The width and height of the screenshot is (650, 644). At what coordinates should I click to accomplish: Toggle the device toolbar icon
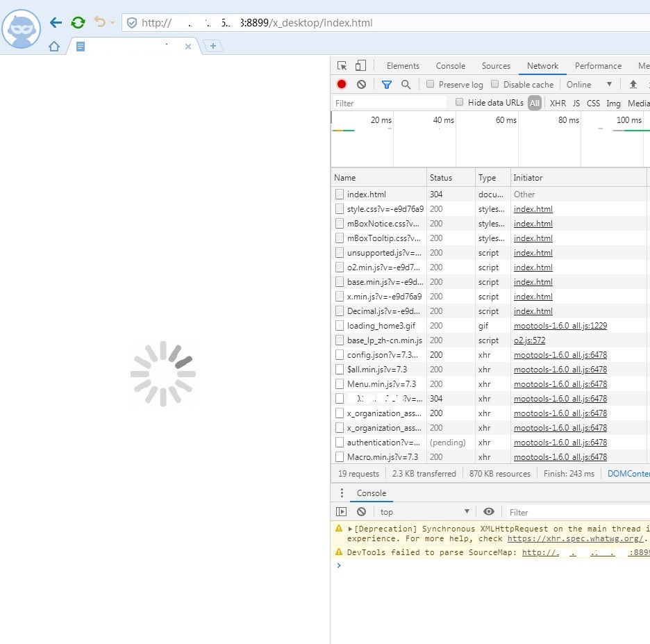(x=360, y=66)
